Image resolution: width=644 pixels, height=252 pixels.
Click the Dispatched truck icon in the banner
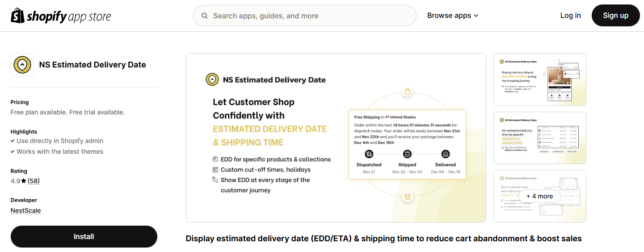pos(369,154)
